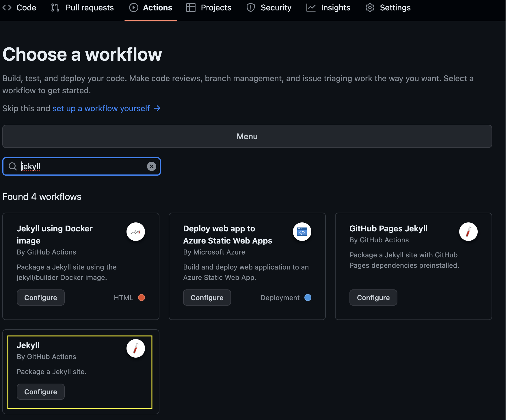Open the Projects tab
506x420 pixels.
point(209,8)
